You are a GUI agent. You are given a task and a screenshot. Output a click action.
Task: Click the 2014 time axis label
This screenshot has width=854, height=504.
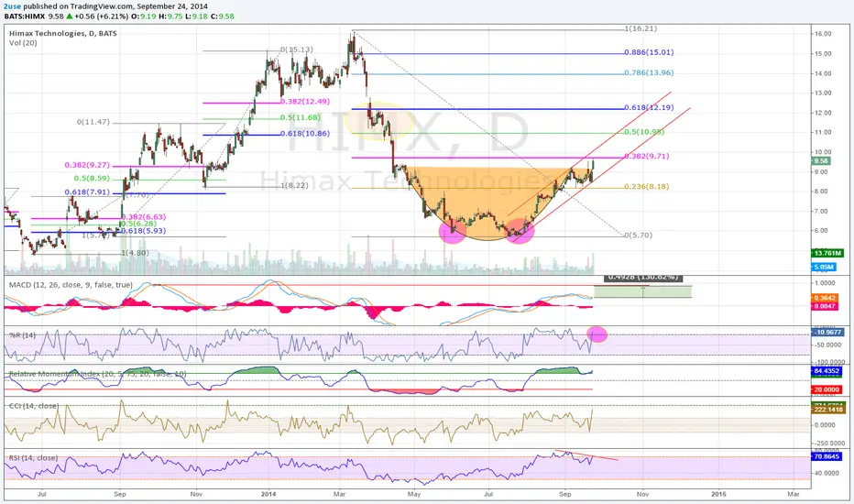pos(268,494)
